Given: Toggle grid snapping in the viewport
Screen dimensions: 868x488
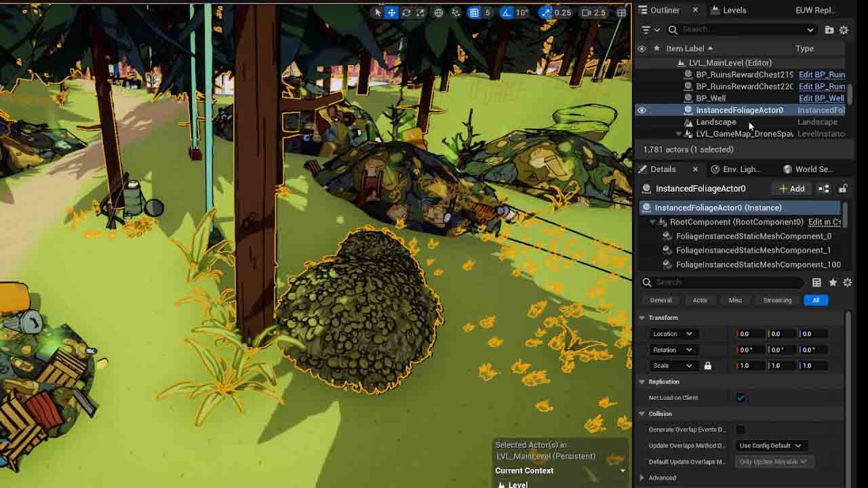Looking at the screenshot, I should [474, 13].
